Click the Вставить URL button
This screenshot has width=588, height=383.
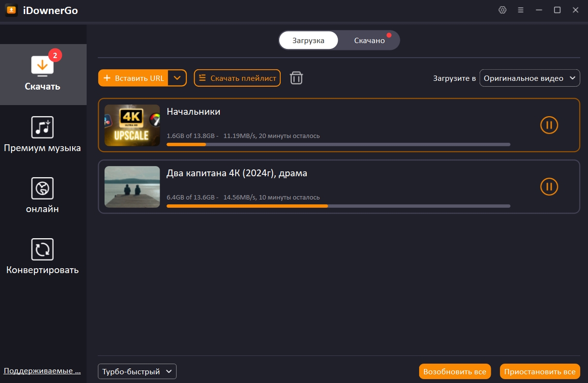(x=133, y=78)
